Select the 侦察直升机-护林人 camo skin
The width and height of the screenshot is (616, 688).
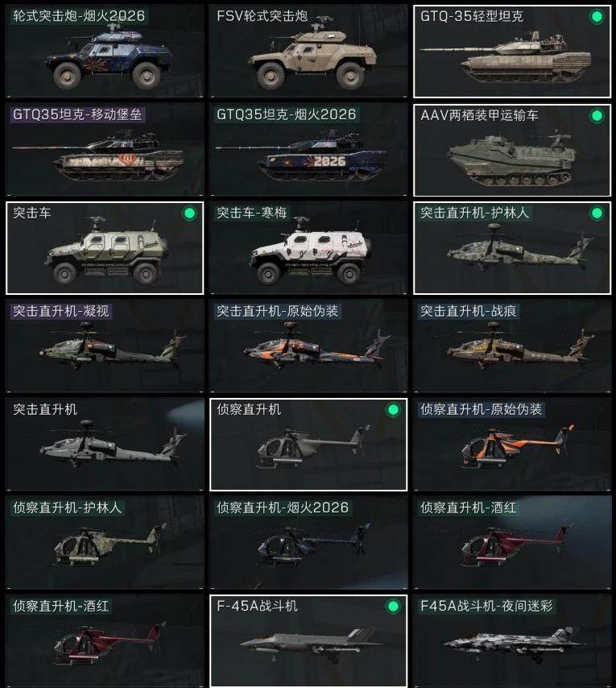click(x=105, y=543)
